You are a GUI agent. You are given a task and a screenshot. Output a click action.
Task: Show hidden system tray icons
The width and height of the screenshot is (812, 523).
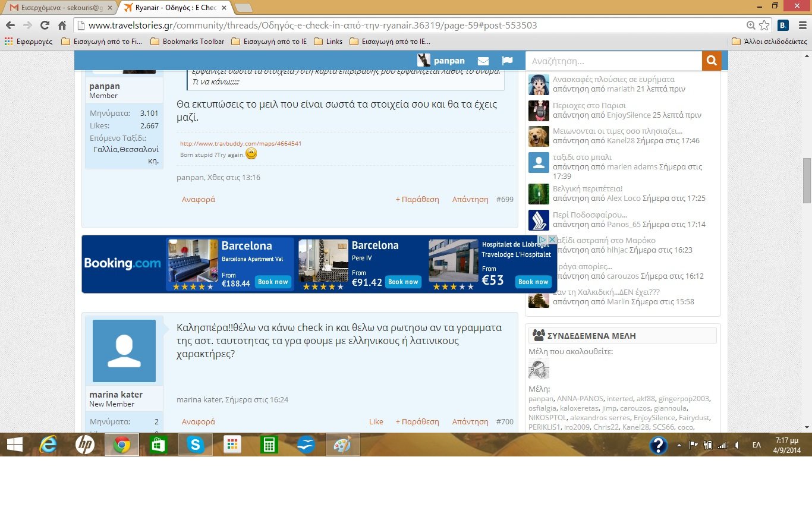click(679, 445)
